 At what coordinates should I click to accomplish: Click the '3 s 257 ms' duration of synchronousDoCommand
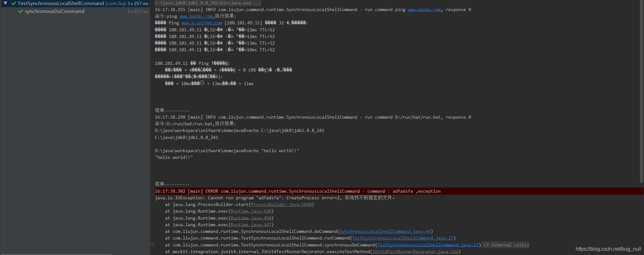tap(138, 11)
